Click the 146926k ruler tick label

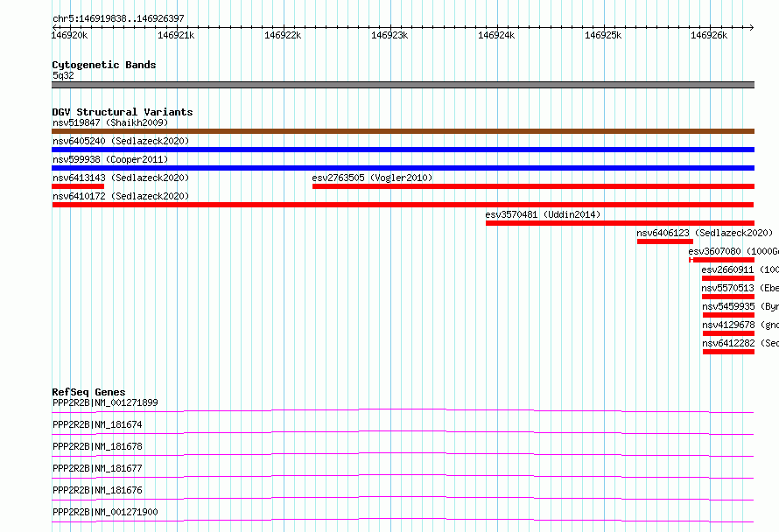click(x=709, y=35)
